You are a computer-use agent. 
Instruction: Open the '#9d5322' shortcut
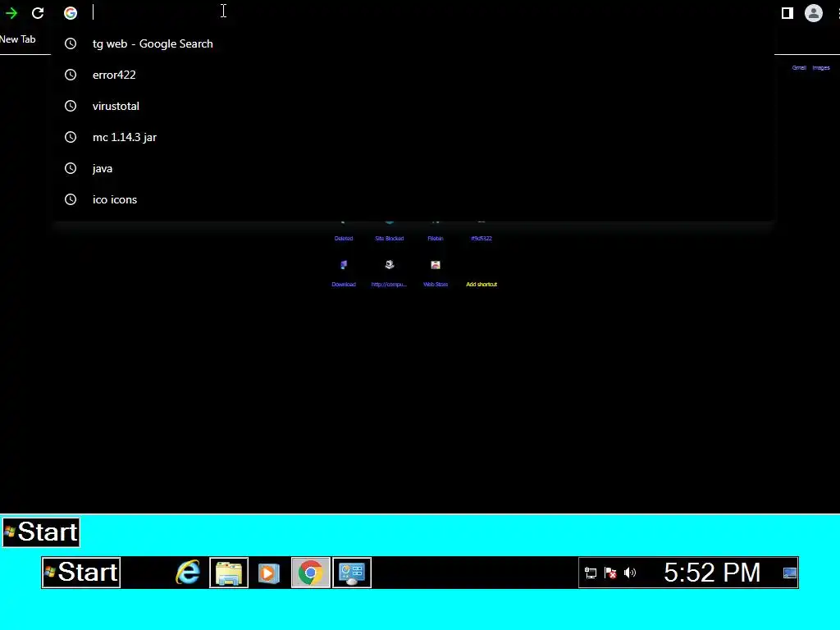tap(481, 239)
